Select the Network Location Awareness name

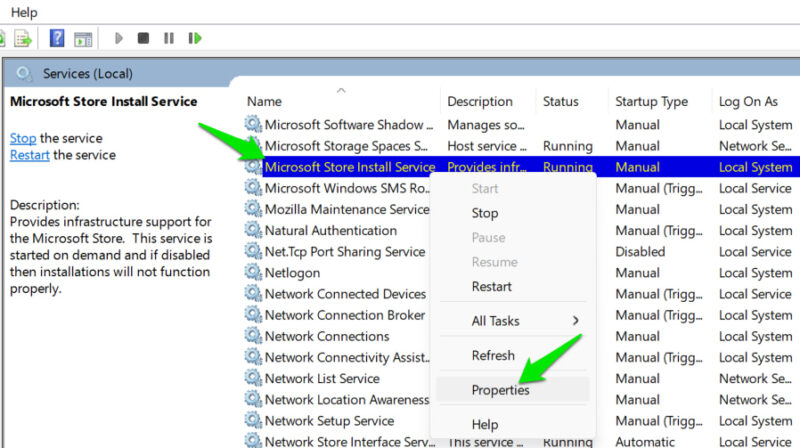point(347,400)
